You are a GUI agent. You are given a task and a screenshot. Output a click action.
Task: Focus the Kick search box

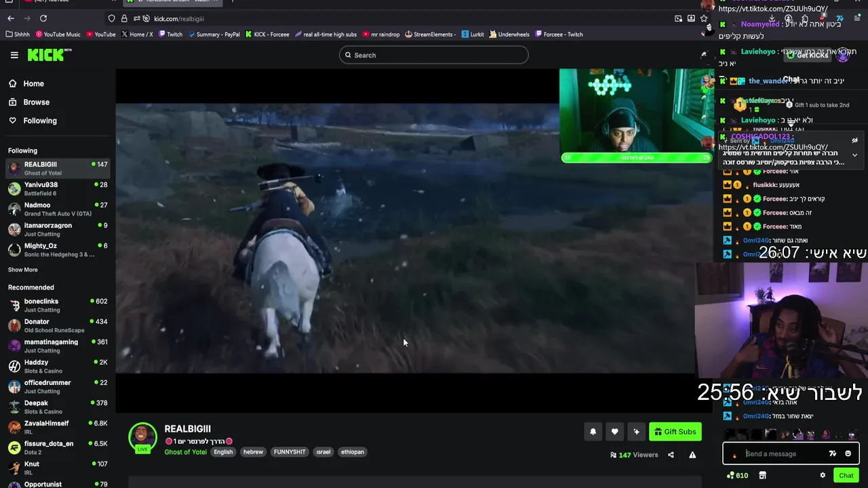click(434, 55)
